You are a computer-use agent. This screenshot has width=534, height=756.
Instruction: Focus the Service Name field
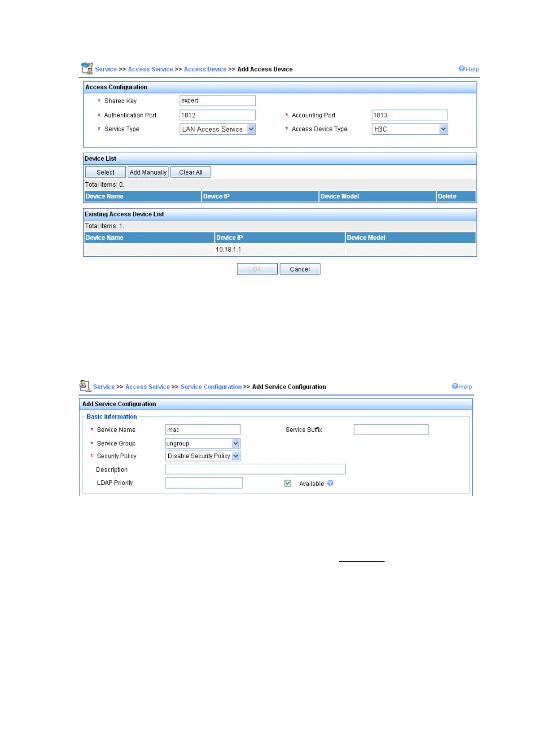(203, 430)
